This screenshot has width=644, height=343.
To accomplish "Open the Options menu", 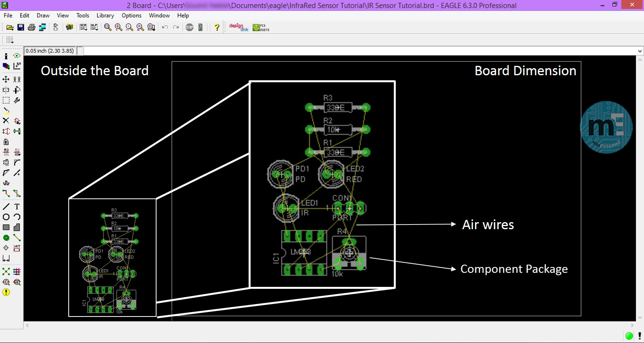I will [132, 16].
